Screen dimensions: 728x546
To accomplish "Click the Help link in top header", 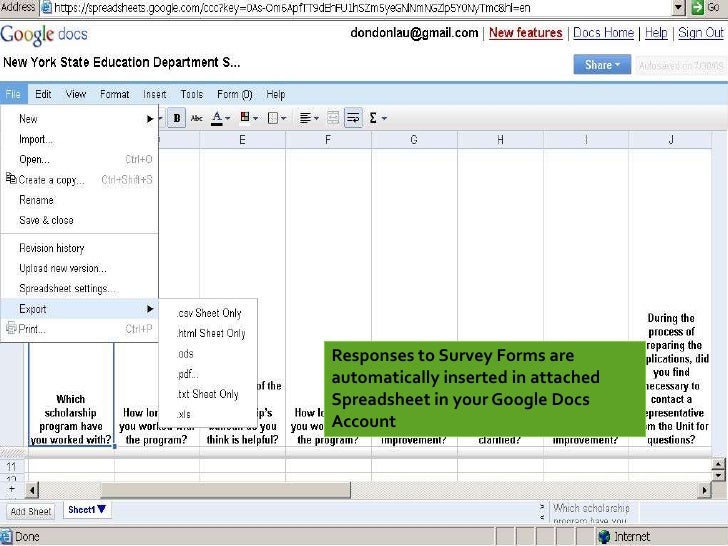I will click(x=656, y=33).
